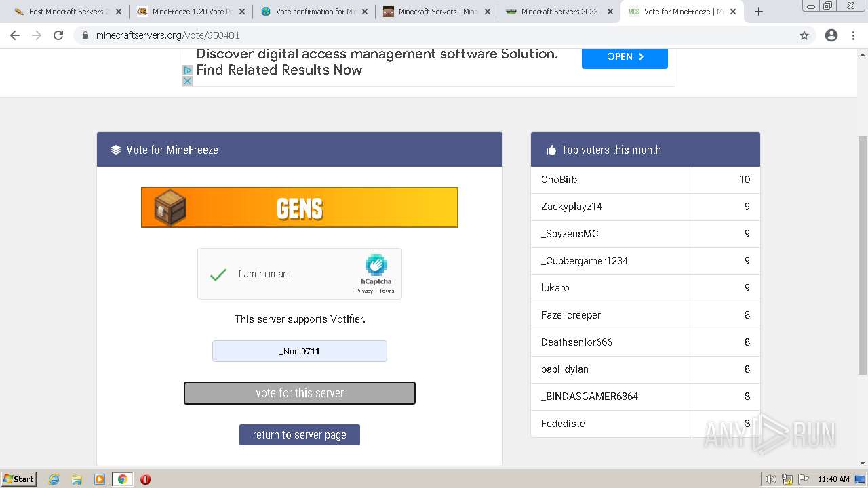Viewport: 868px width, 488px height.
Task: Open the Chrome profile menu
Action: pyautogui.click(x=831, y=35)
